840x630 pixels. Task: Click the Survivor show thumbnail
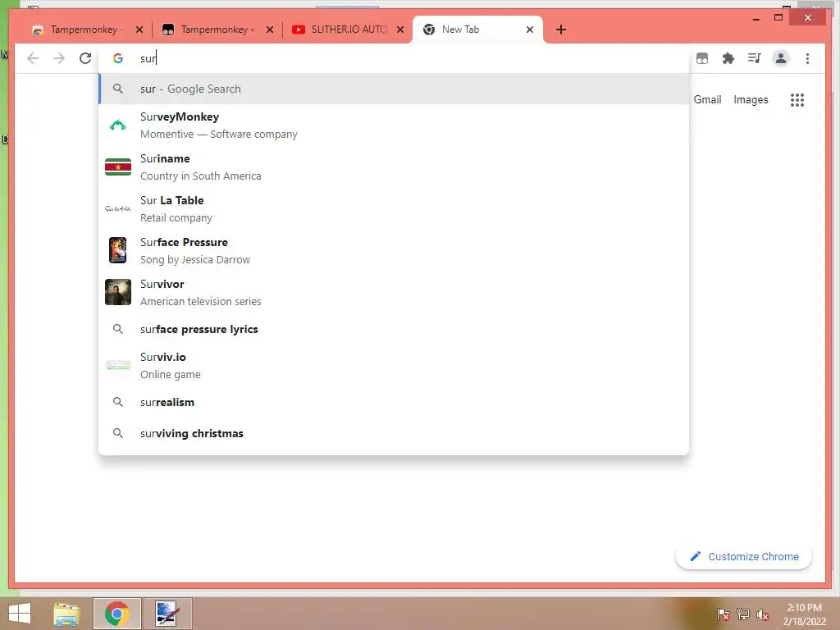click(x=118, y=292)
